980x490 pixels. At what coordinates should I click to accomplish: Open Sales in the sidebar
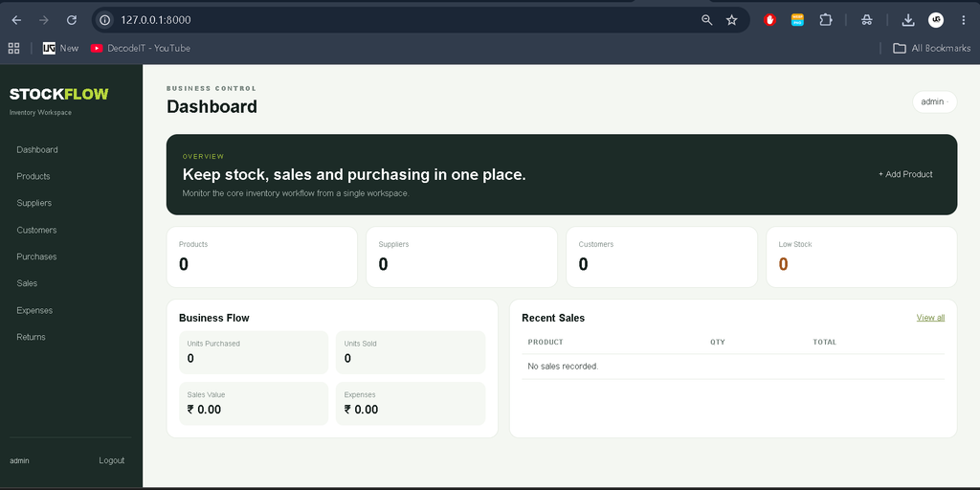[x=27, y=283]
